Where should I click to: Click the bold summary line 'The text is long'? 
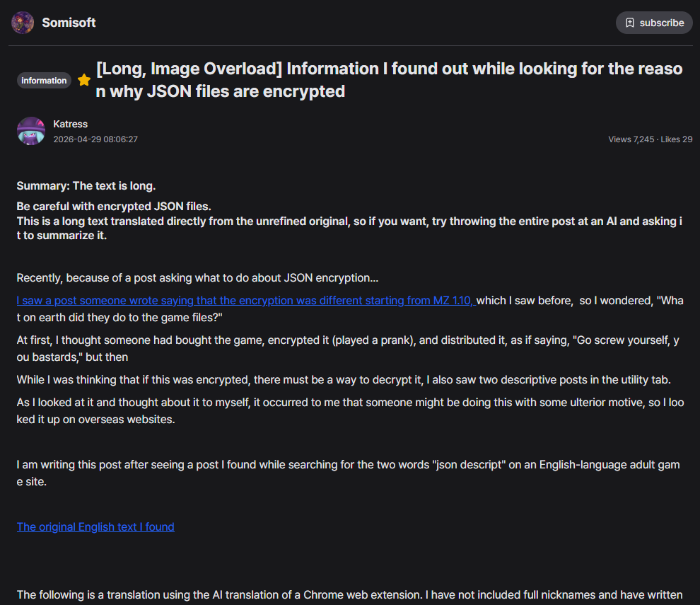pyautogui.click(x=86, y=186)
